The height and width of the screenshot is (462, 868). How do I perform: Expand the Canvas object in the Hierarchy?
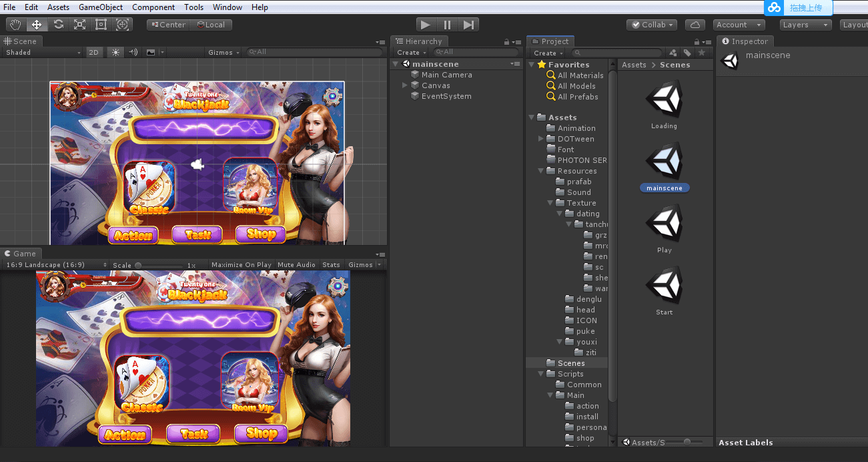(x=405, y=85)
